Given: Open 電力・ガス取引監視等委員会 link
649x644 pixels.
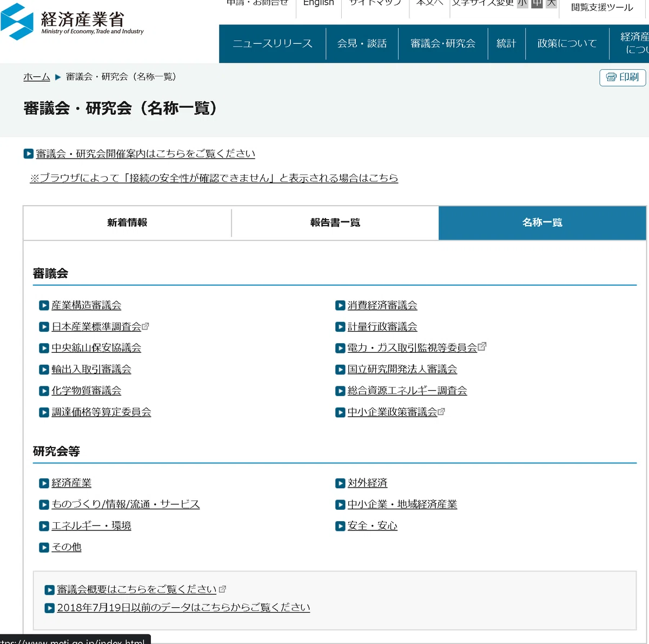Looking at the screenshot, I should pyautogui.click(x=412, y=349).
